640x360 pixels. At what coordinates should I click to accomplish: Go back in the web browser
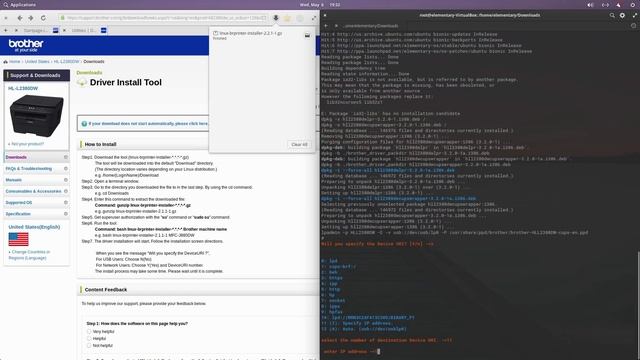pos(20,18)
